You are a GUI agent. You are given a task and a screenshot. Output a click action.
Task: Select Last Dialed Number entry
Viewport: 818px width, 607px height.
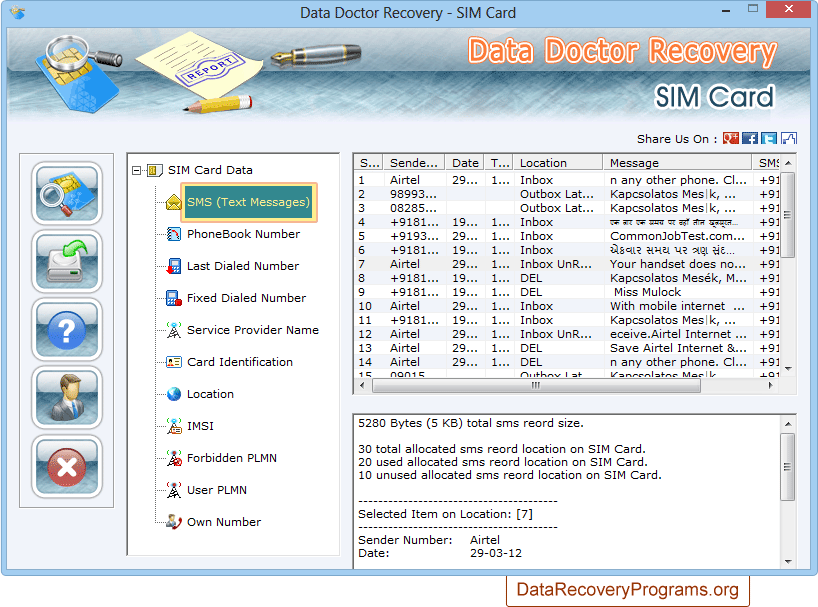click(x=243, y=266)
